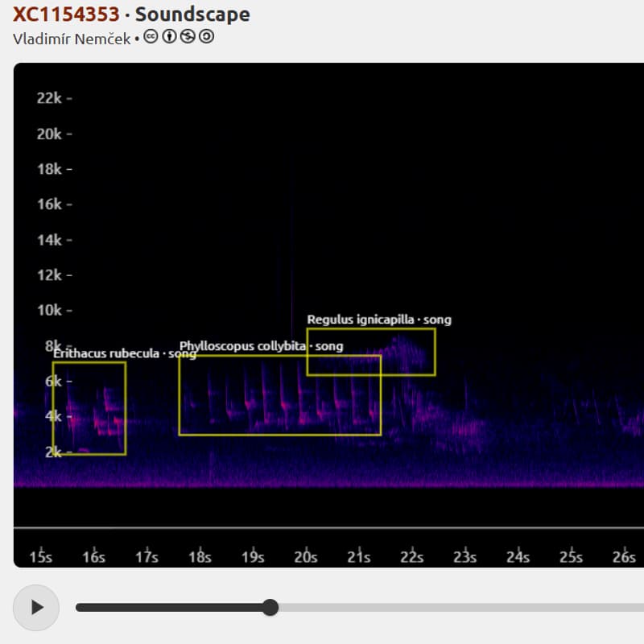The height and width of the screenshot is (644, 644).
Task: Click the 26s time axis marker
Action: [624, 556]
